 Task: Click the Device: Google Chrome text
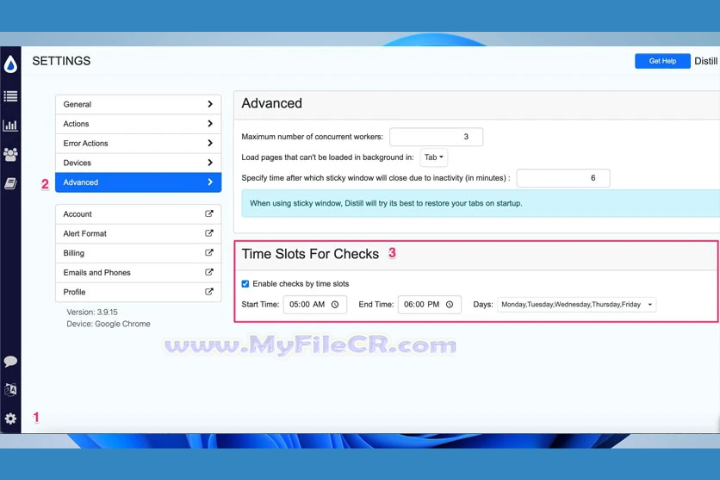coord(108,324)
